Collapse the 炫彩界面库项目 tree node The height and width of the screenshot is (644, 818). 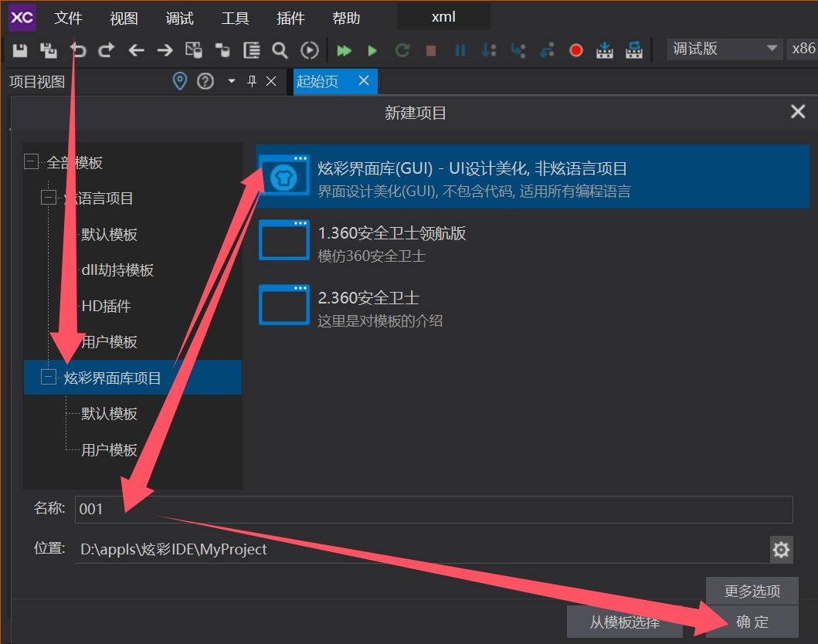pos(49,377)
